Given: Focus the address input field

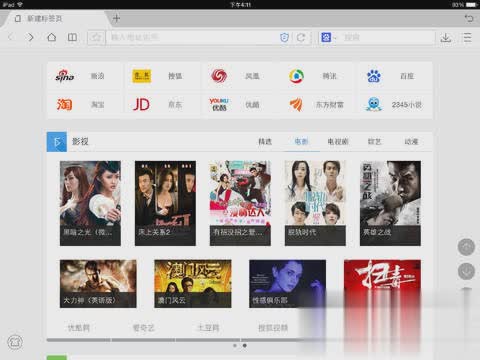Looking at the screenshot, I should (x=192, y=37).
